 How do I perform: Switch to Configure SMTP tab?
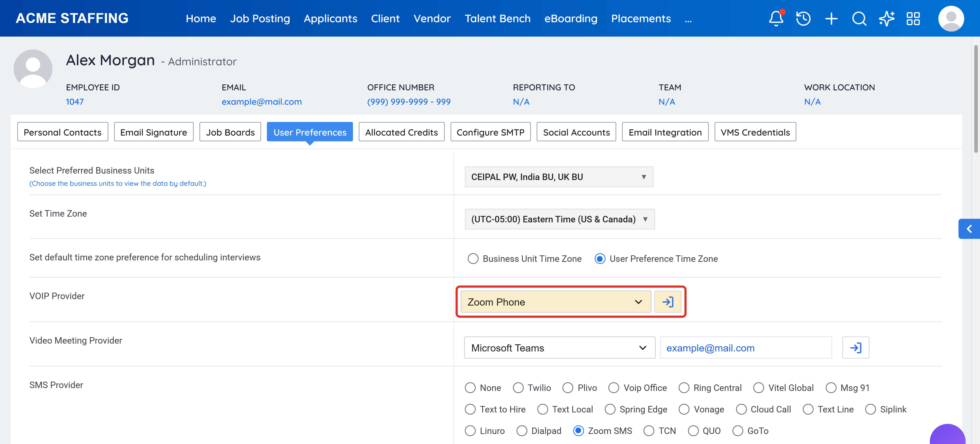pos(490,132)
